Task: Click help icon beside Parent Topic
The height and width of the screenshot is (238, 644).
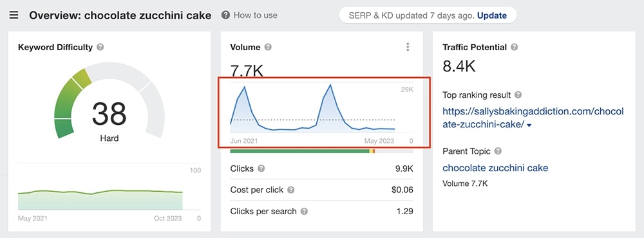Action: [498, 151]
